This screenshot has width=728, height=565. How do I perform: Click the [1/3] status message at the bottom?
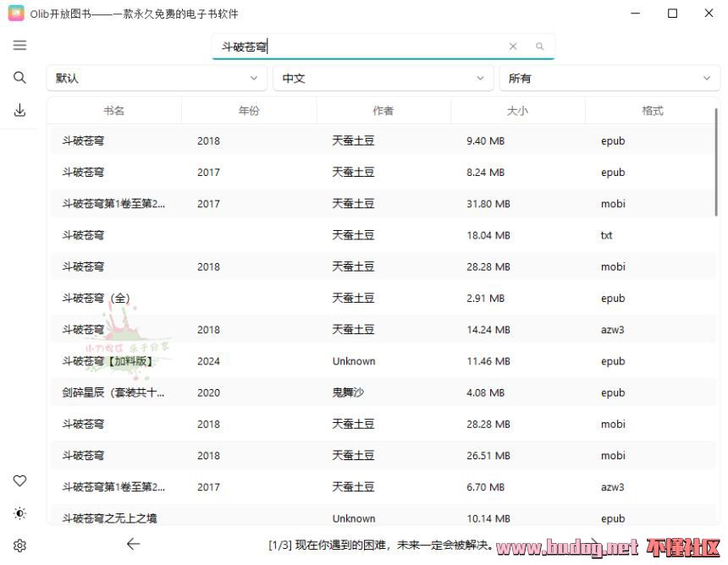click(381, 545)
